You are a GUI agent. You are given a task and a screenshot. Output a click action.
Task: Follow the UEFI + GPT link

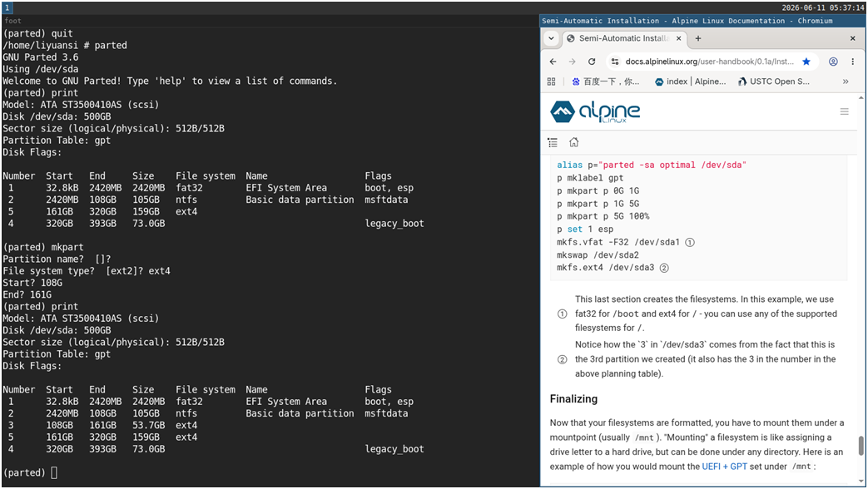tap(724, 467)
